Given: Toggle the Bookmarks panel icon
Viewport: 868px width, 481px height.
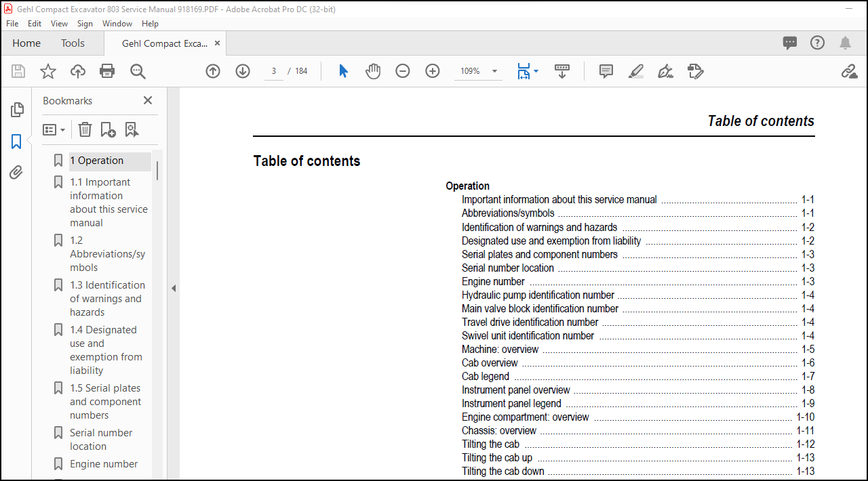Looking at the screenshot, I should point(16,142).
